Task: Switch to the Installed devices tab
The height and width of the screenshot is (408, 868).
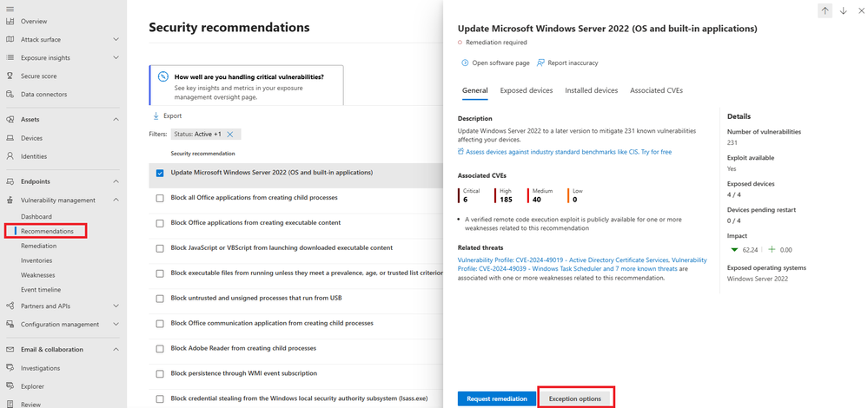Action: (591, 90)
